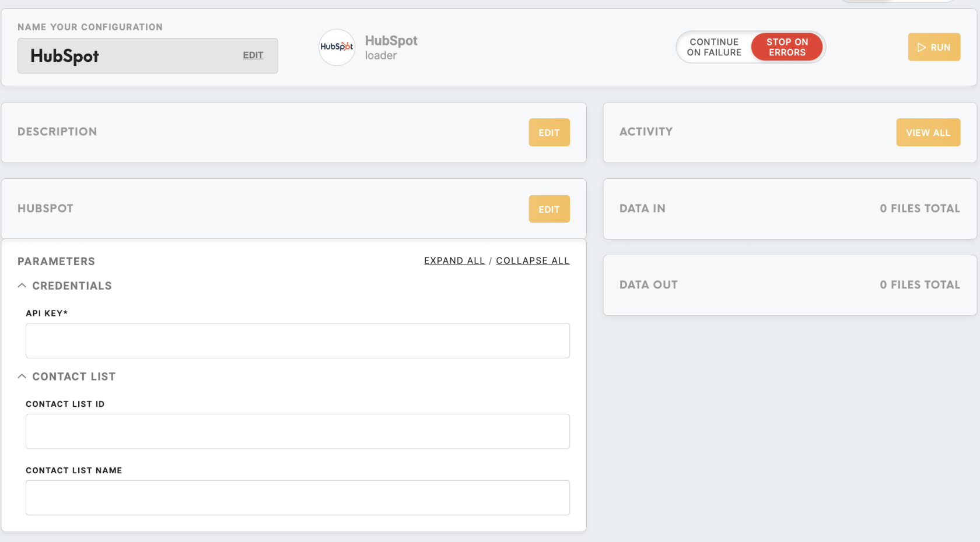Click the Description heading text
980x542 pixels.
57,132
